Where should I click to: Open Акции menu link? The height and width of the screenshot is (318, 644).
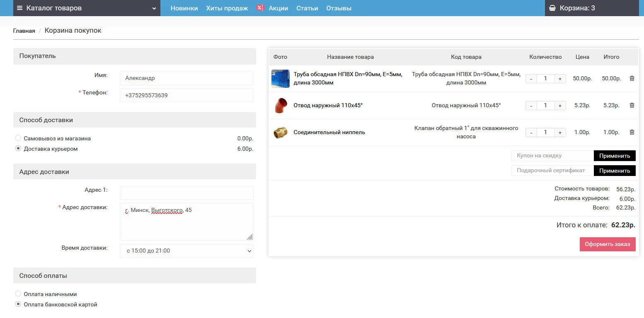click(278, 8)
